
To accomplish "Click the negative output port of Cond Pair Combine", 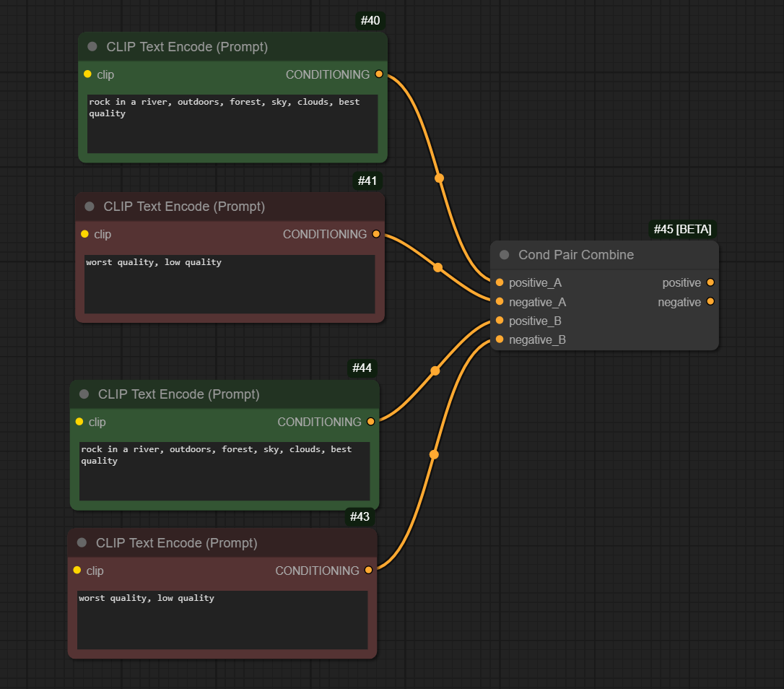I will (x=710, y=302).
